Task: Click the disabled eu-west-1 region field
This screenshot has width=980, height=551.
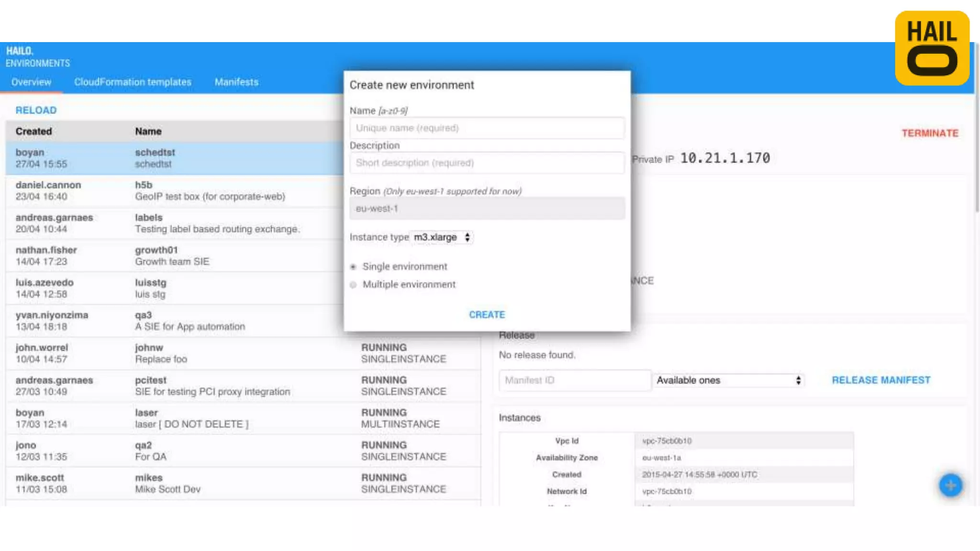Action: pyautogui.click(x=487, y=209)
